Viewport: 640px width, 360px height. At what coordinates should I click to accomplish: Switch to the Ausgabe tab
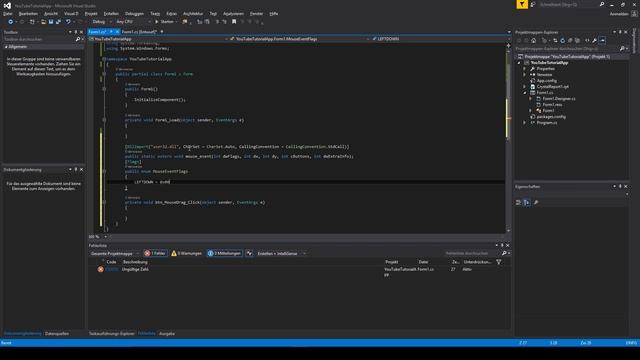167,333
